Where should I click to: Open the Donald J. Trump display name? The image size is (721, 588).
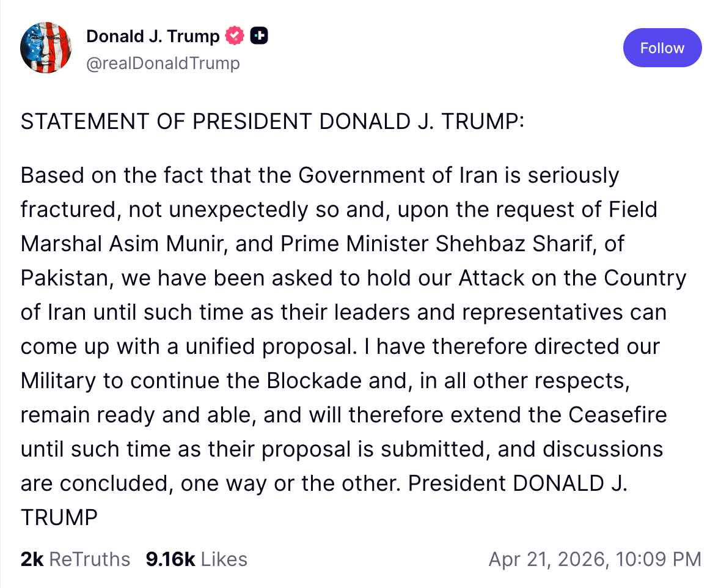(153, 37)
